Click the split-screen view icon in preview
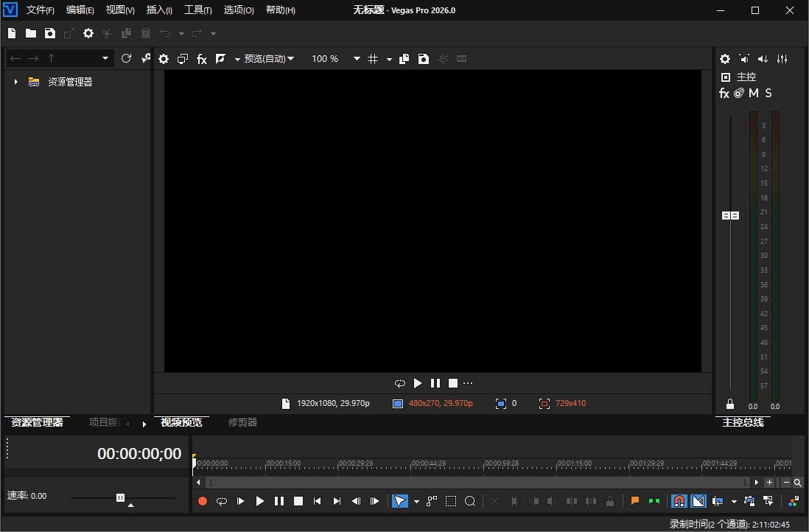 click(x=220, y=59)
